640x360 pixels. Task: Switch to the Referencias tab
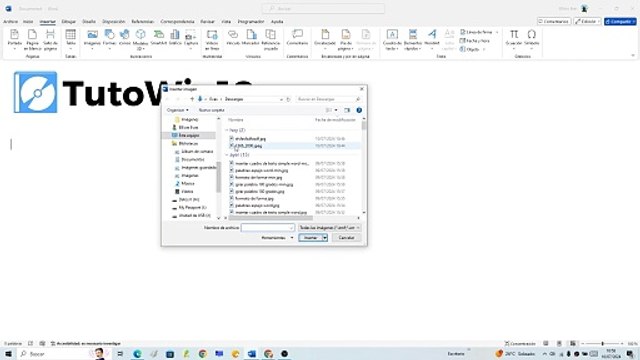tap(142, 22)
